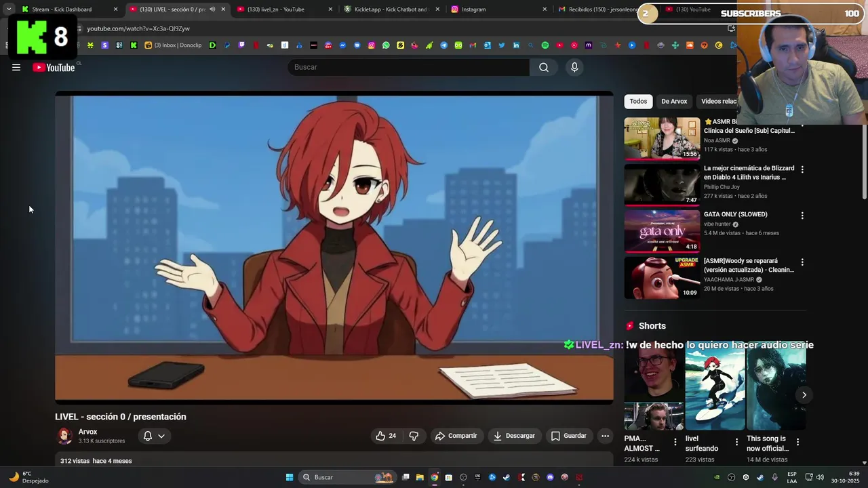Open Windows Start menu
Viewport: 868px width, 488px height.
(x=290, y=477)
